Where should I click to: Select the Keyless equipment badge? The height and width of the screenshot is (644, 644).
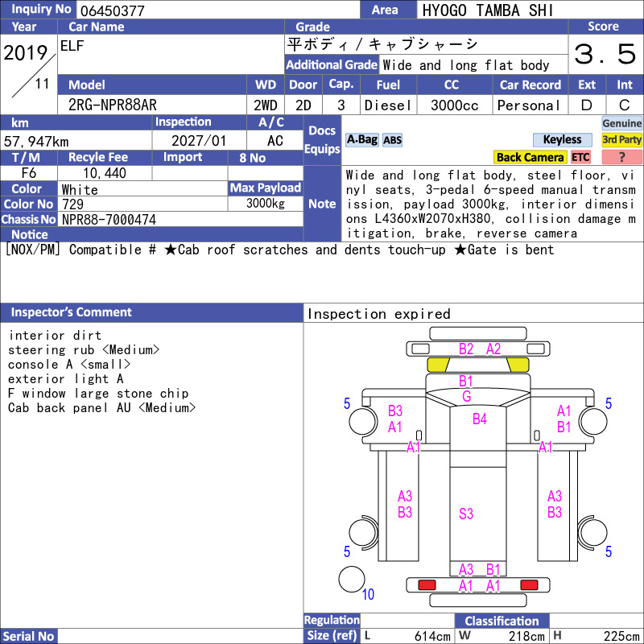pos(562,139)
